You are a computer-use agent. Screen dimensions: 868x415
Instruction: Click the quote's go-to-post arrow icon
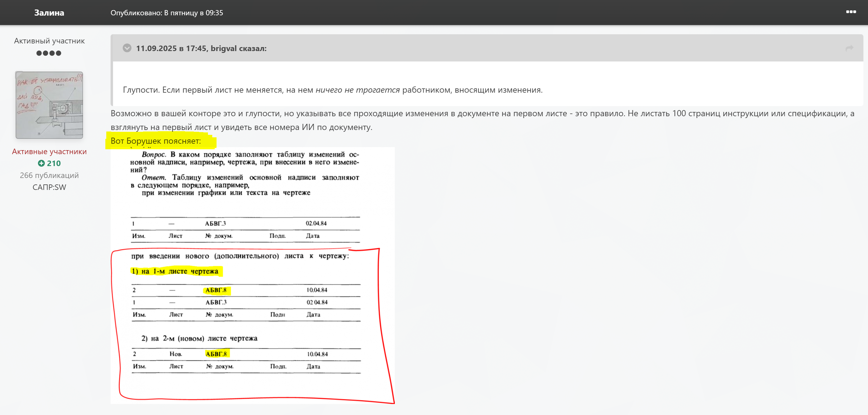849,48
